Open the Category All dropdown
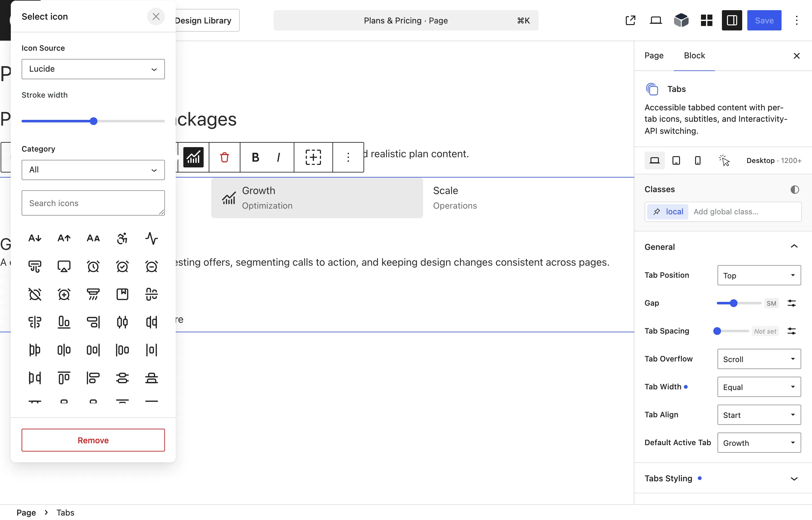The image size is (812, 520). point(93,170)
